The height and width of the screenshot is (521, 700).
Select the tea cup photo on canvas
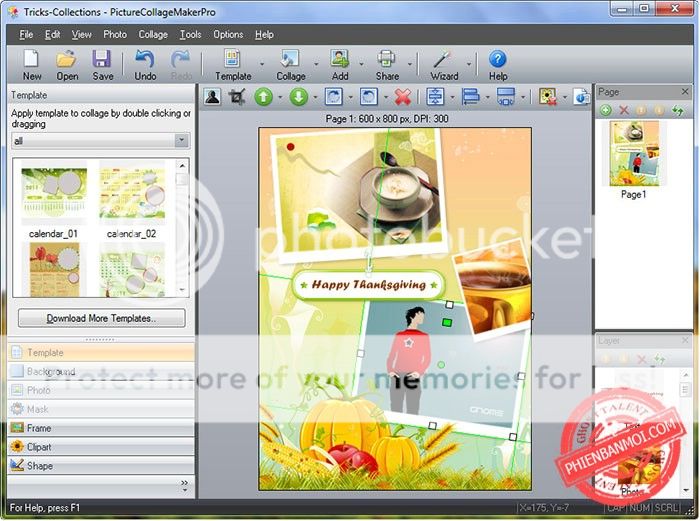[x=495, y=288]
